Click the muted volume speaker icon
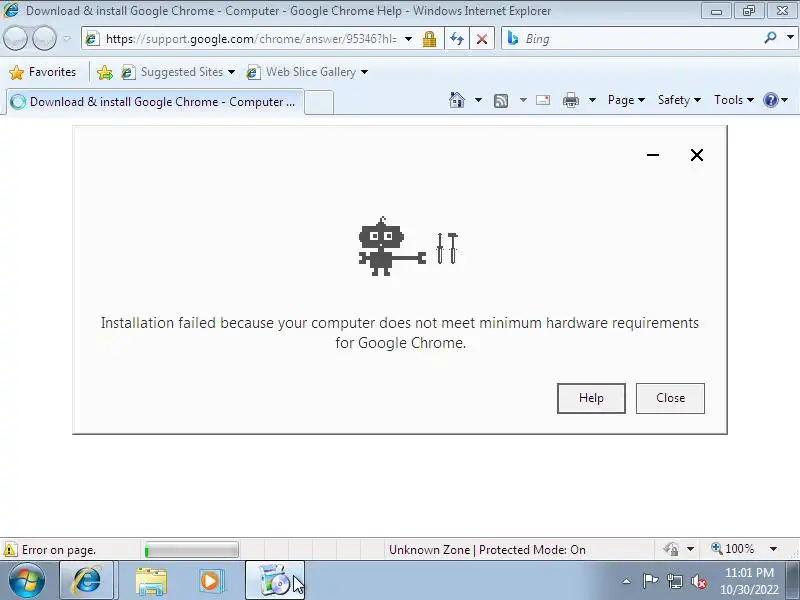The width and height of the screenshot is (800, 600). click(x=698, y=581)
